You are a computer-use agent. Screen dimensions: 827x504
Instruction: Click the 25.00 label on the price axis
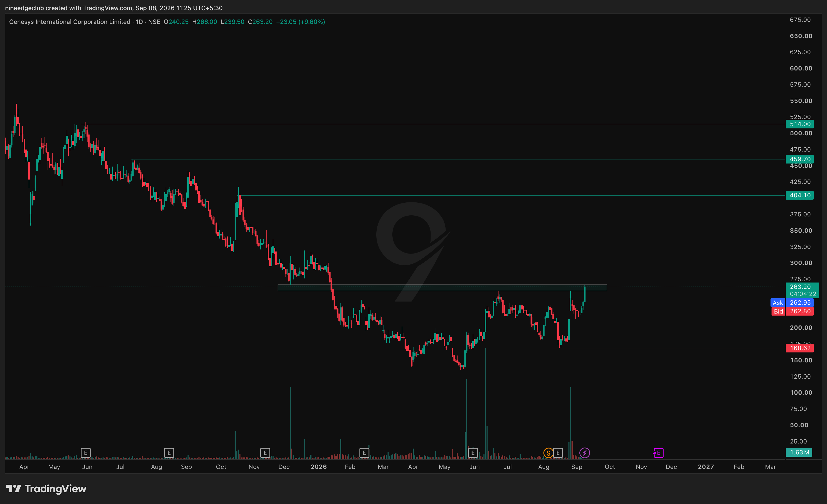(799, 441)
